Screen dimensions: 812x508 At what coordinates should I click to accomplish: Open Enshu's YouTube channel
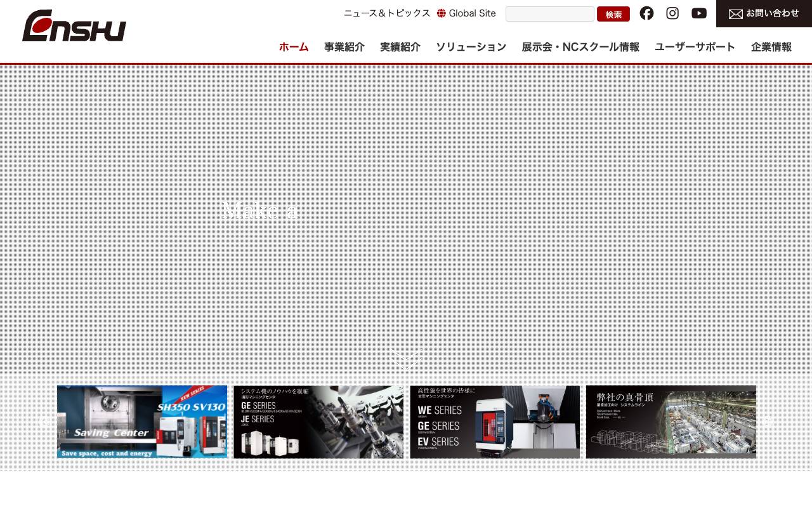(698, 13)
